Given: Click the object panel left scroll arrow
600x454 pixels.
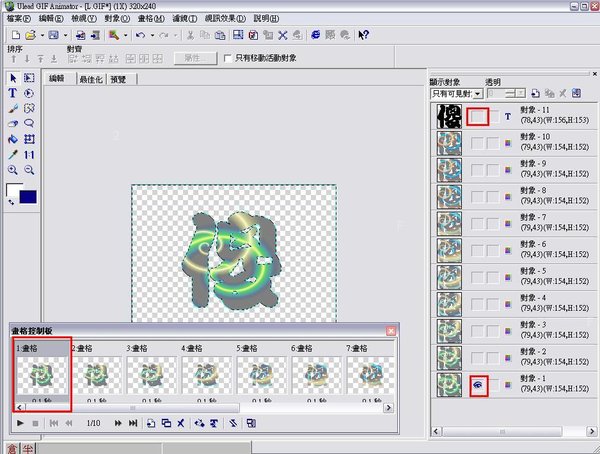Looking at the screenshot, I should (436, 431).
